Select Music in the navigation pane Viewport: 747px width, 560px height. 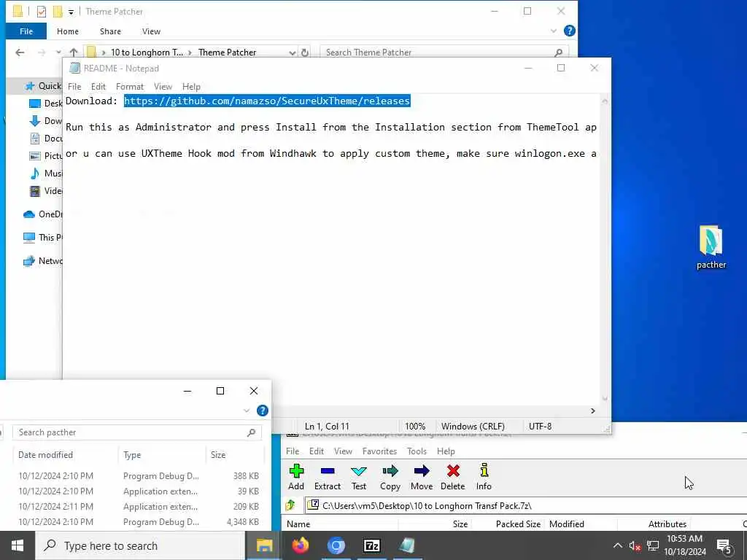(46, 174)
